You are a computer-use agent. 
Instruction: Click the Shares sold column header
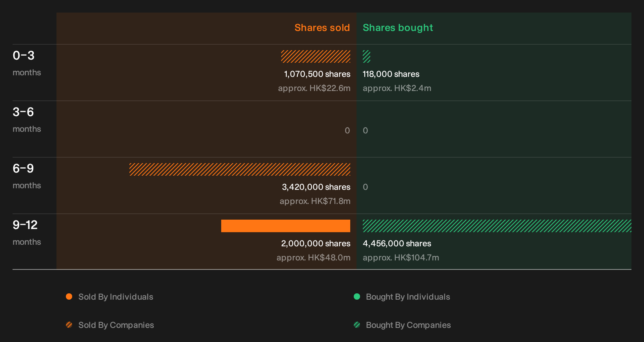pos(322,28)
